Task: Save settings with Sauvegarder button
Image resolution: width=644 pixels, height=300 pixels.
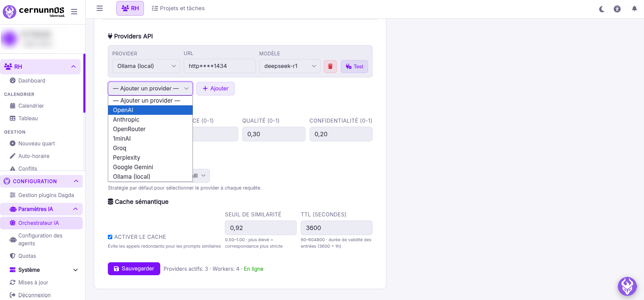Action: click(134, 269)
